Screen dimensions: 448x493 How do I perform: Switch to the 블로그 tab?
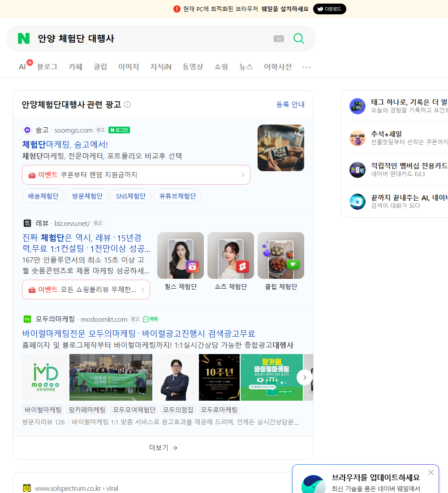(47, 67)
